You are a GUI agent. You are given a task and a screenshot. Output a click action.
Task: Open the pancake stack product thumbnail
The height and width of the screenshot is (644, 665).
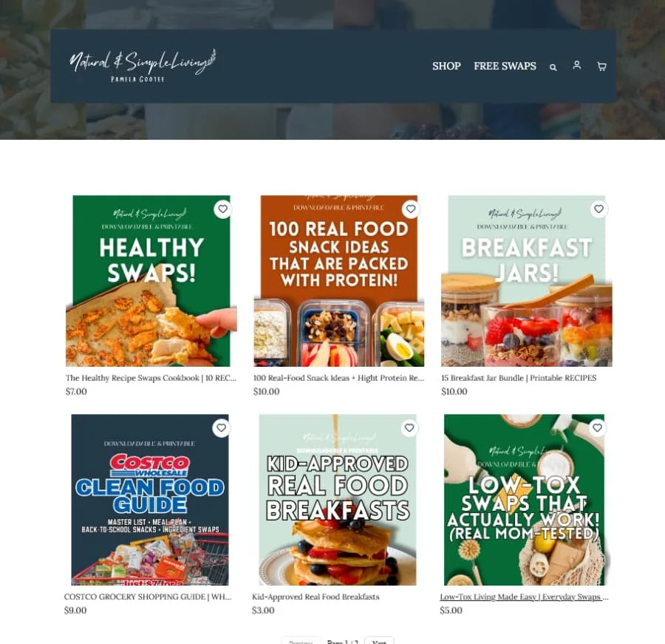tap(338, 500)
